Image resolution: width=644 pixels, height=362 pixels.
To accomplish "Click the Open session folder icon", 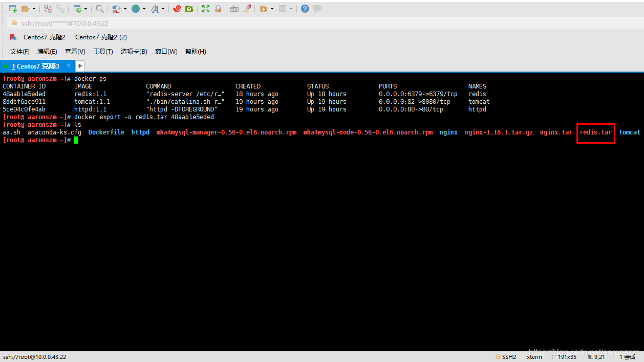I will (x=25, y=9).
